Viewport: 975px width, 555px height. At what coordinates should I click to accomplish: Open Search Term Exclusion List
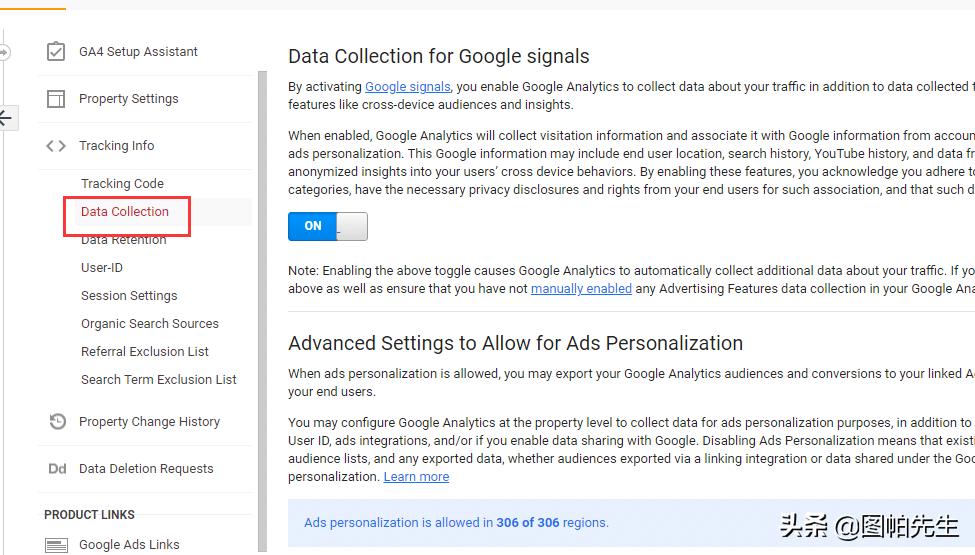coord(159,380)
